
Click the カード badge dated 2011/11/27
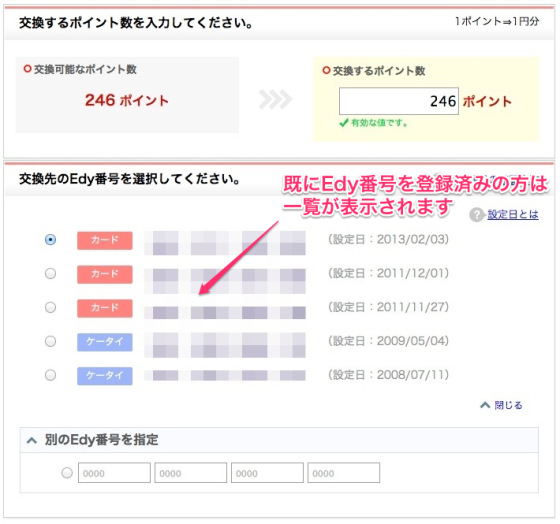pos(105,308)
